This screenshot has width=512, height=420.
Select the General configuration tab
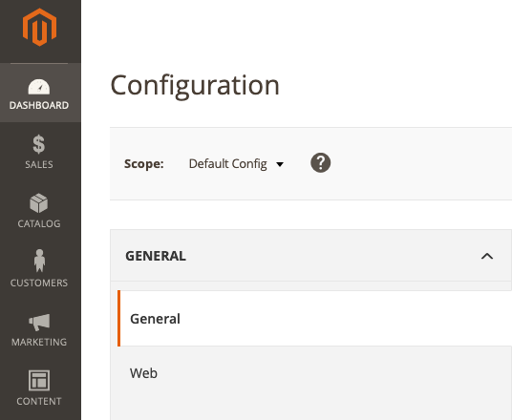click(314, 318)
